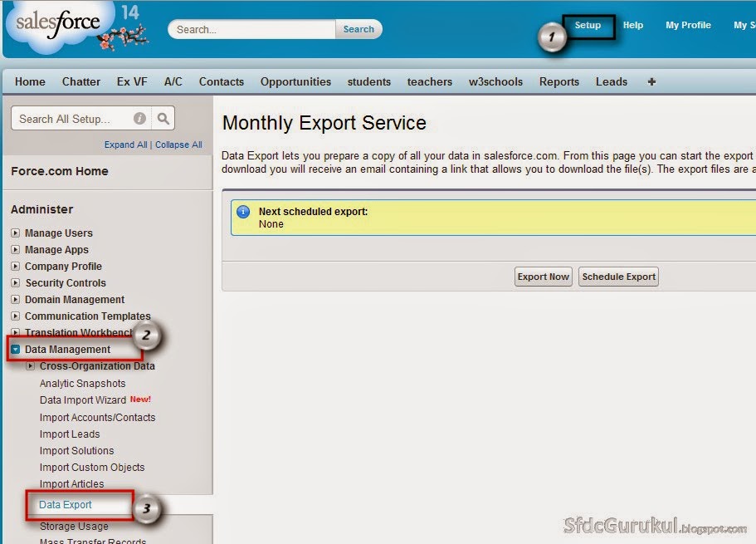Click the Administer section heading
The width and height of the screenshot is (756, 544).
pyautogui.click(x=42, y=209)
